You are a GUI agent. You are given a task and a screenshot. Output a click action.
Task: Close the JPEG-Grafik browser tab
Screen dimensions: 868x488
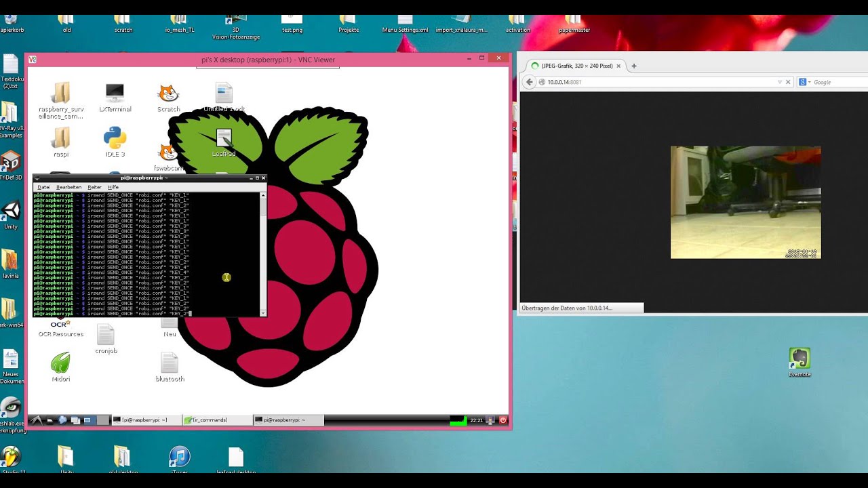tap(618, 66)
